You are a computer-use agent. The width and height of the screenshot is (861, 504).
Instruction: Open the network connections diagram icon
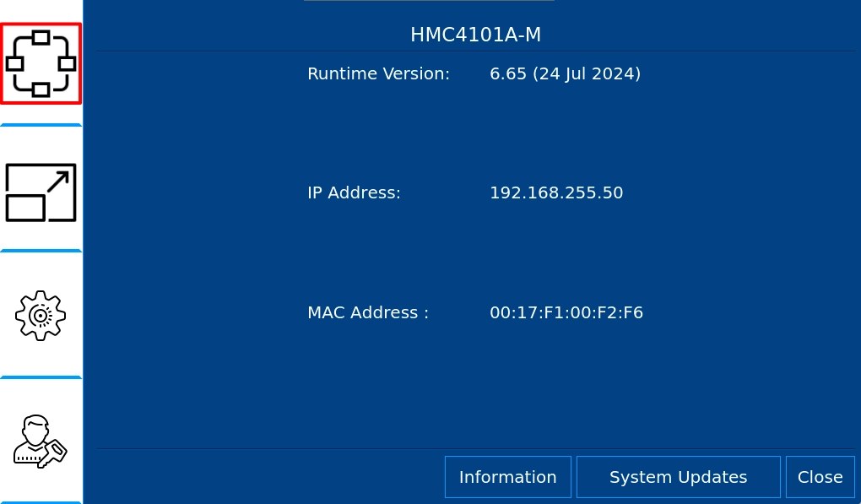41,63
